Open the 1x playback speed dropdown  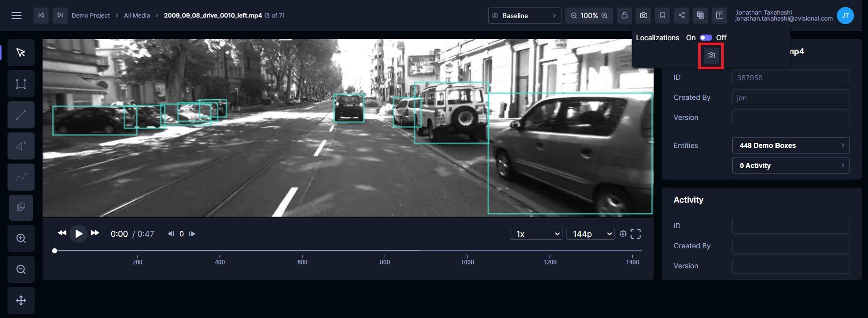point(536,234)
